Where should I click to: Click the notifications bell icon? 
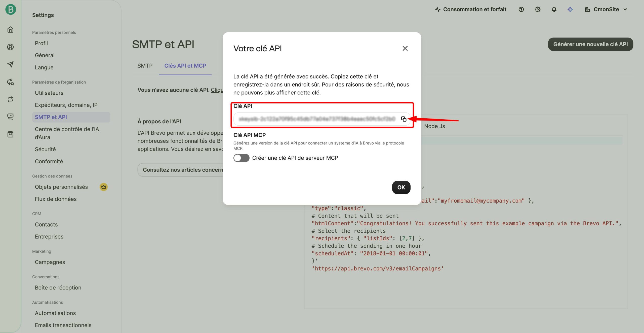tap(554, 10)
